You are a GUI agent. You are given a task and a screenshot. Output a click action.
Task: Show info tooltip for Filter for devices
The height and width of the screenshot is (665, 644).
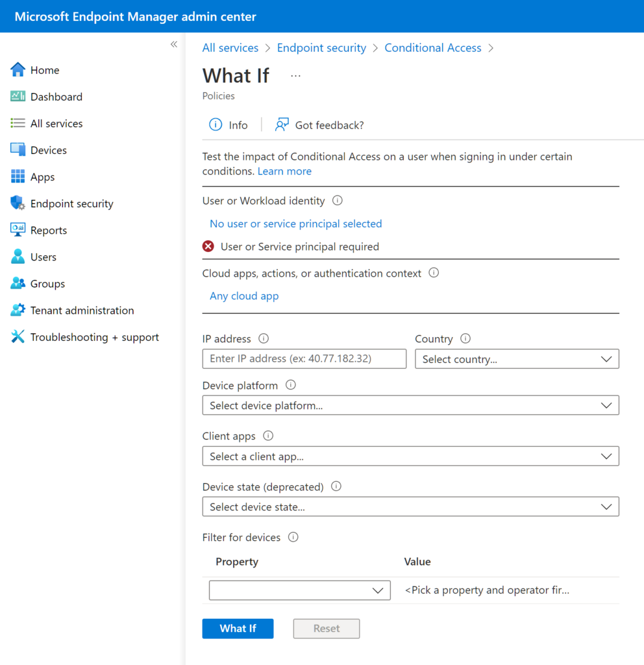click(x=293, y=537)
